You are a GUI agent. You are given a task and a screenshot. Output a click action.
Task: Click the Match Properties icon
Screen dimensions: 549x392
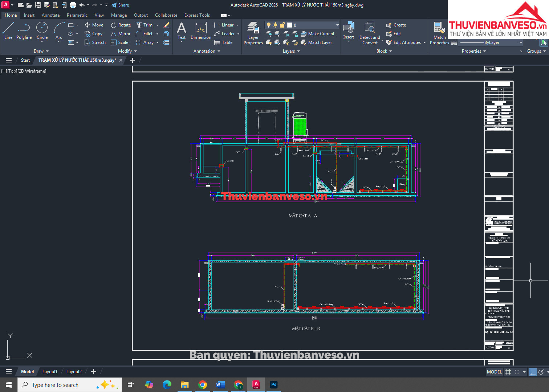click(x=439, y=33)
